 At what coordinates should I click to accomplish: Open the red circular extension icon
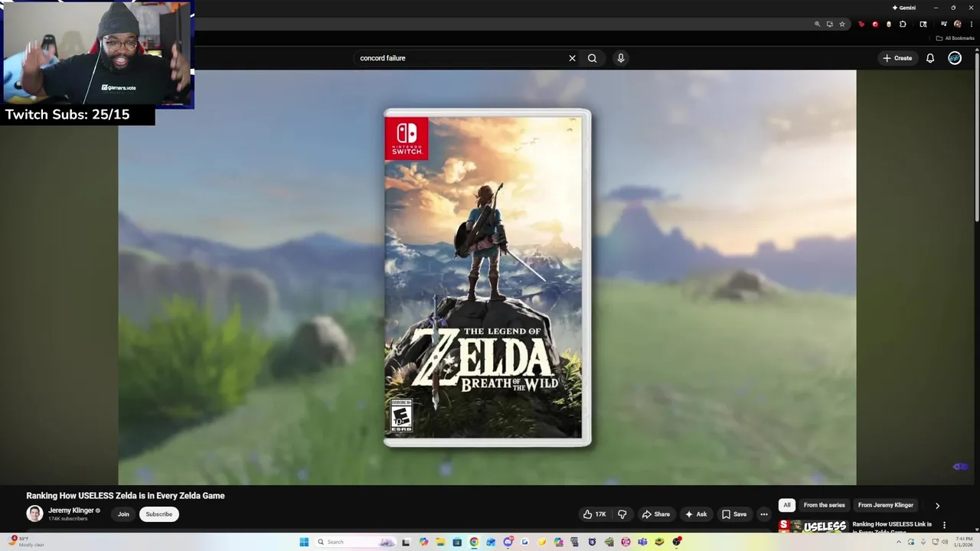point(875,24)
